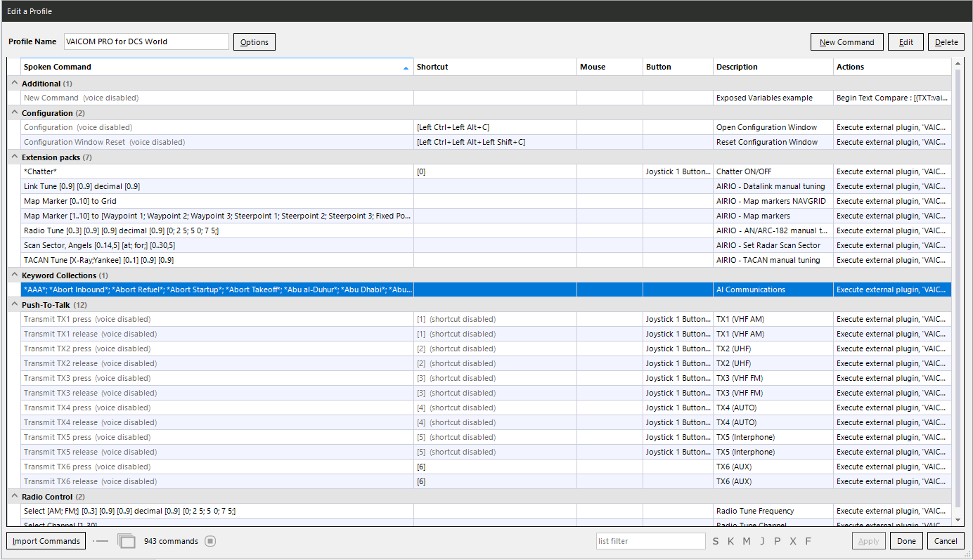Toggle the S filter letter
The image size is (973, 560).
click(x=716, y=541)
